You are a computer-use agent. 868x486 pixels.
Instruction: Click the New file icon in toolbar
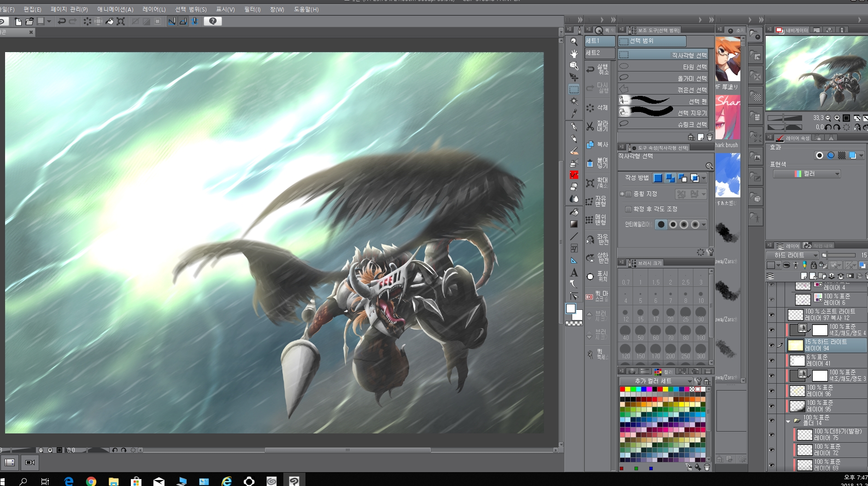point(18,21)
